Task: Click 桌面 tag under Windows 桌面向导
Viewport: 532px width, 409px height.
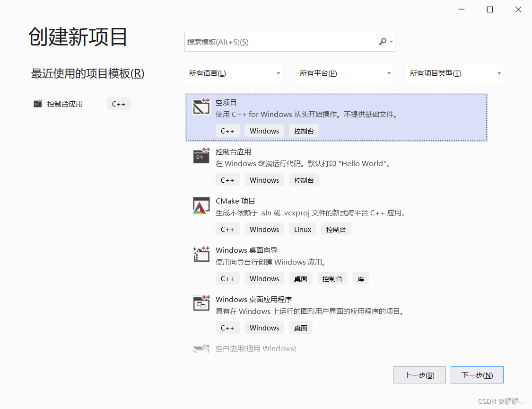Action: coord(301,278)
